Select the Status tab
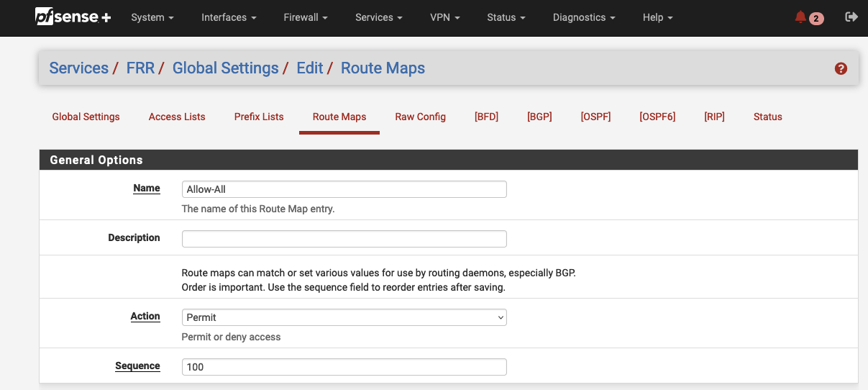The width and height of the screenshot is (868, 390). [x=767, y=117]
